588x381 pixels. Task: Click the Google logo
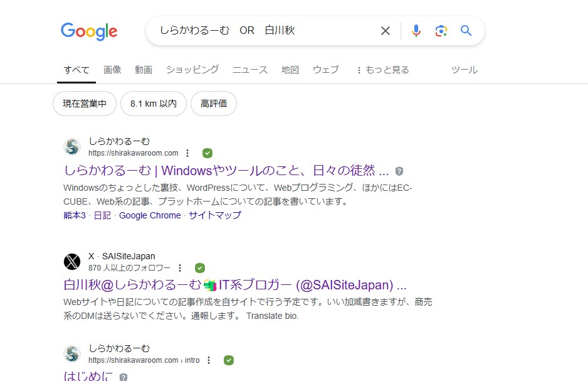pyautogui.click(x=89, y=31)
